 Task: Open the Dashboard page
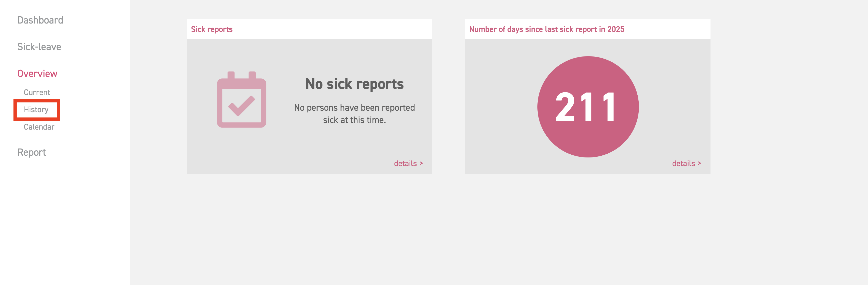pyautogui.click(x=40, y=20)
